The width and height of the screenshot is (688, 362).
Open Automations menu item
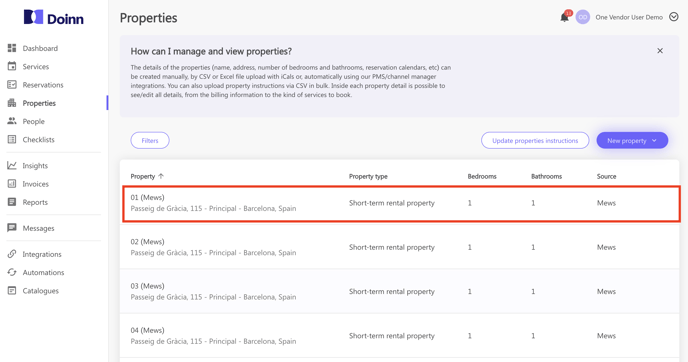[43, 272]
